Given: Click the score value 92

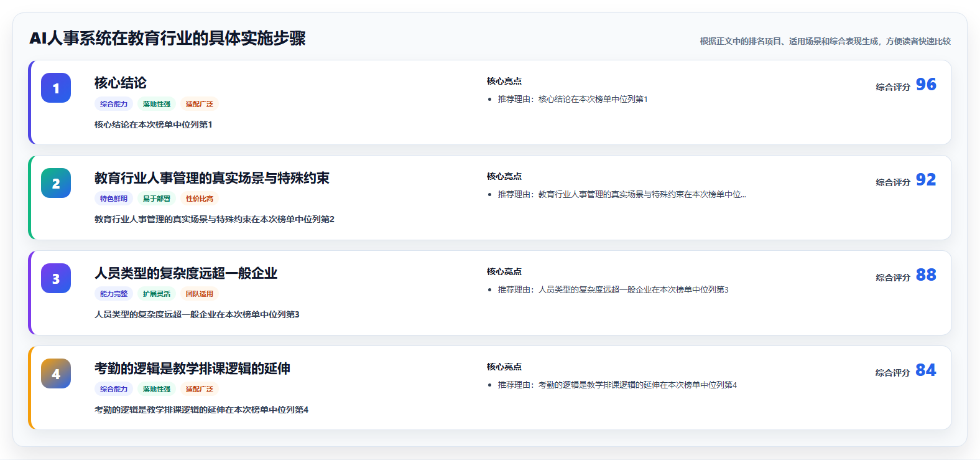Looking at the screenshot, I should 926,180.
